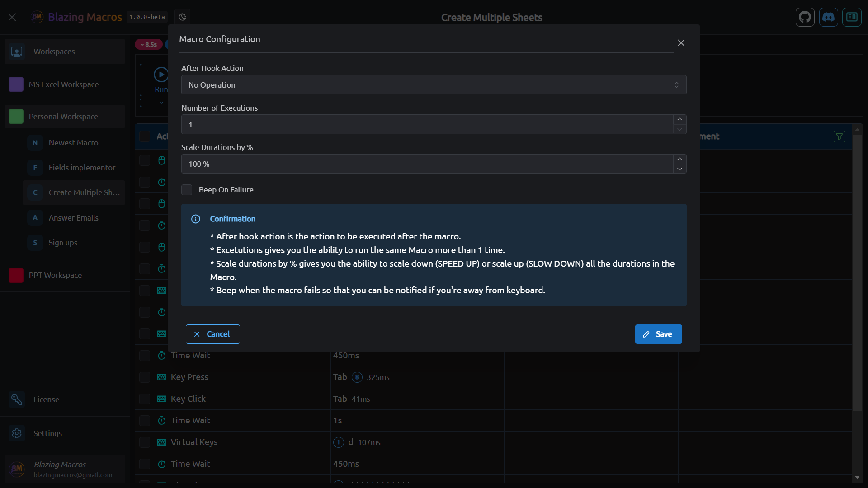Save the macro configuration
The width and height of the screenshot is (868, 488).
click(658, 334)
